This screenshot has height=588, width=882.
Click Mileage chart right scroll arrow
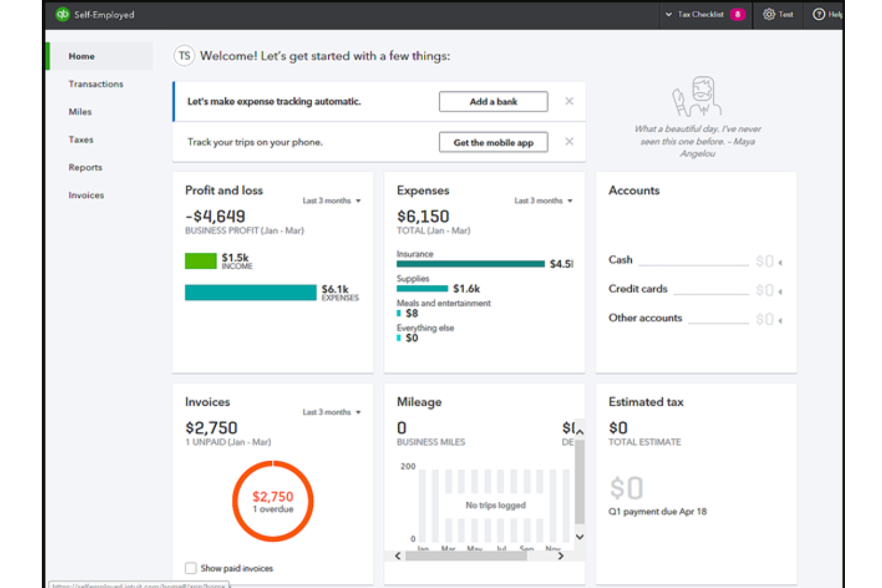(560, 556)
